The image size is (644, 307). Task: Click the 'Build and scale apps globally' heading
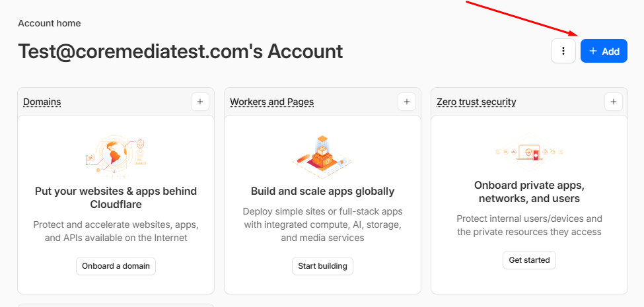click(322, 191)
